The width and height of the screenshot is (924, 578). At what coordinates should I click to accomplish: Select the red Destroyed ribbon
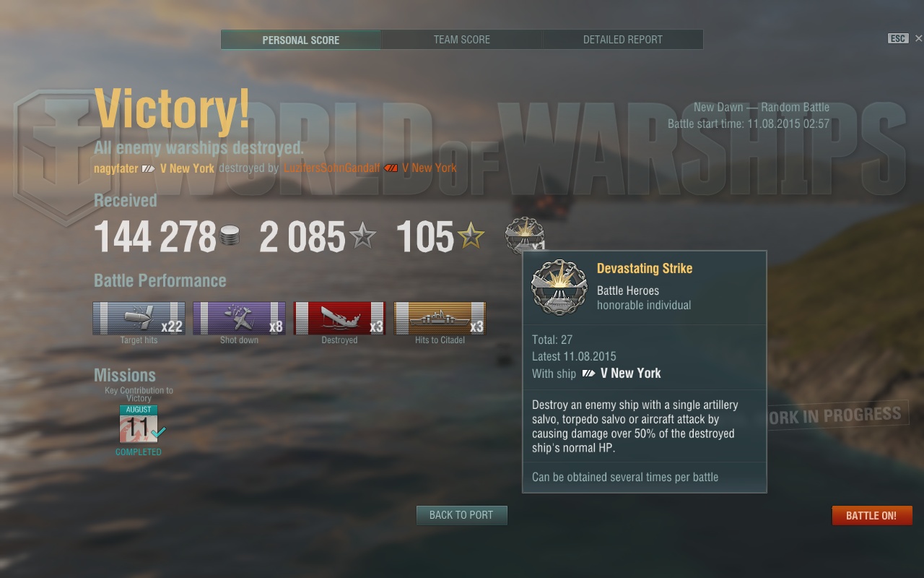[339, 319]
